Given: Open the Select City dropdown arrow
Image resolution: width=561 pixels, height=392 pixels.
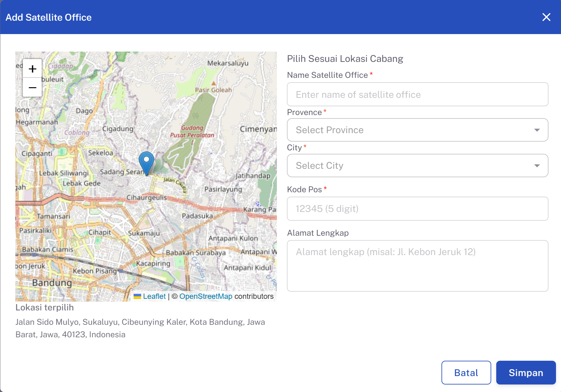Looking at the screenshot, I should coord(537,166).
